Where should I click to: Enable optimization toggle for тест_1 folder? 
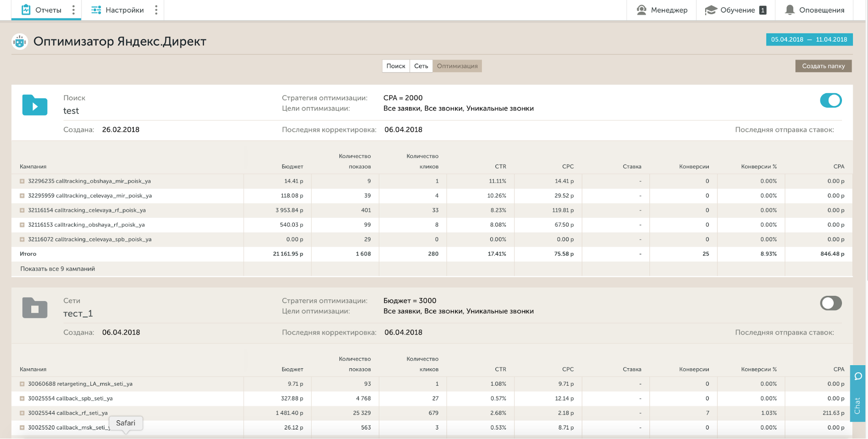(x=831, y=303)
